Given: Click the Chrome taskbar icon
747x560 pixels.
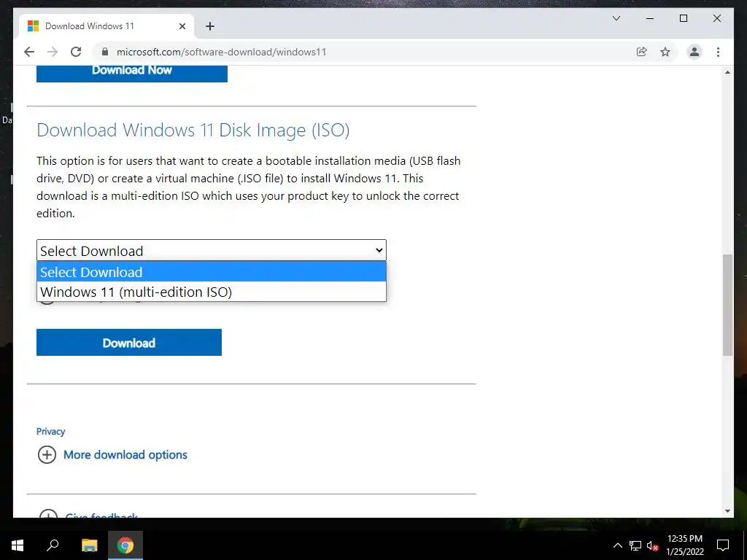Looking at the screenshot, I should [x=125, y=545].
